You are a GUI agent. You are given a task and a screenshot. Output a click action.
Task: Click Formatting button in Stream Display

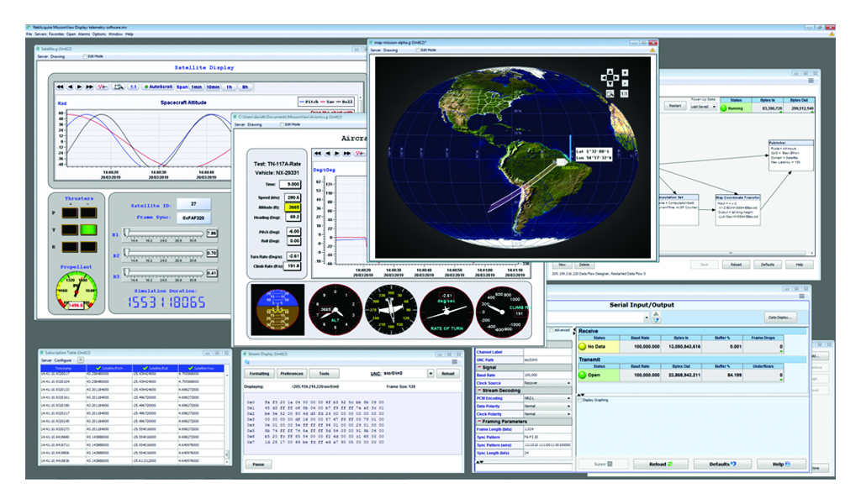pos(259,374)
